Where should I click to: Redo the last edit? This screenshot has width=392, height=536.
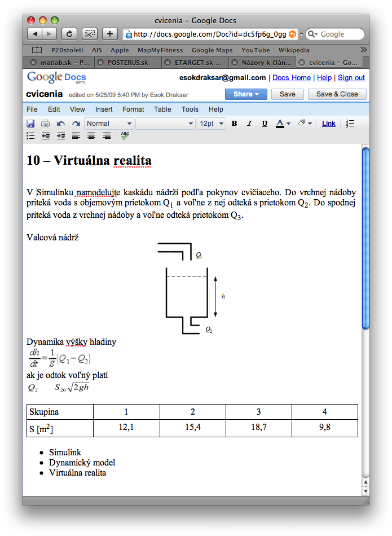(76, 124)
